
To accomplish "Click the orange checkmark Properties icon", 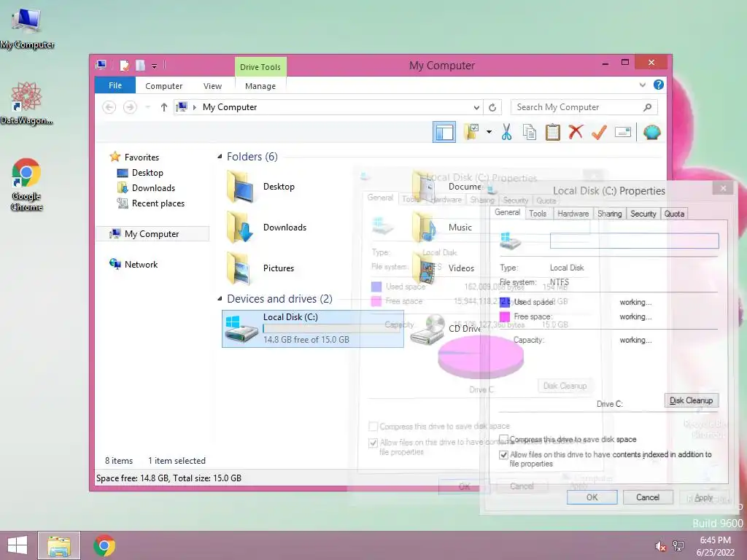I will [x=600, y=132].
